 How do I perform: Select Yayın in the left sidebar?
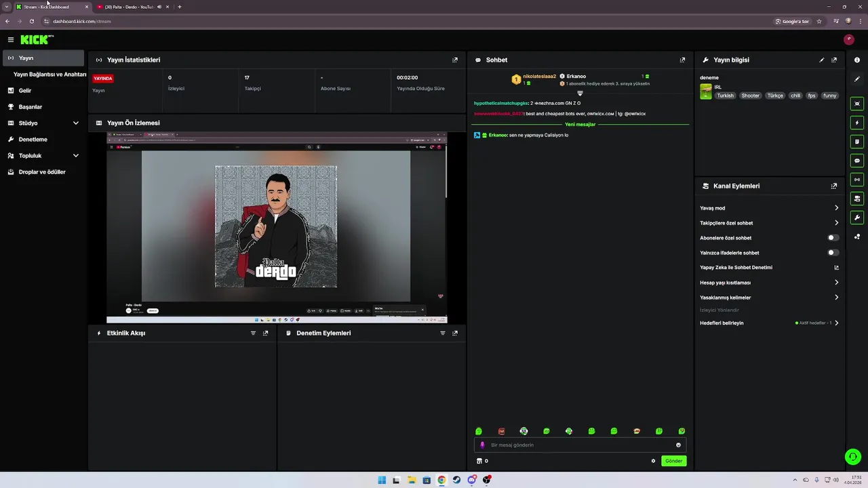43,58
